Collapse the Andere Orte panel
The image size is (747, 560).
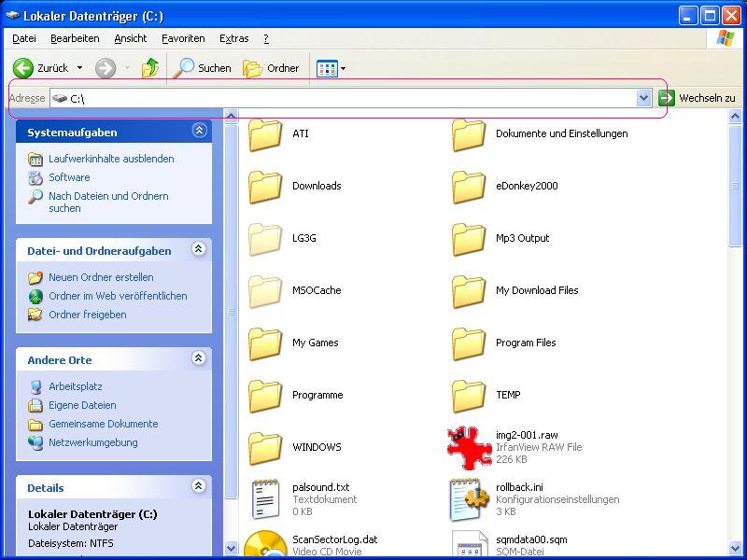[x=199, y=358]
